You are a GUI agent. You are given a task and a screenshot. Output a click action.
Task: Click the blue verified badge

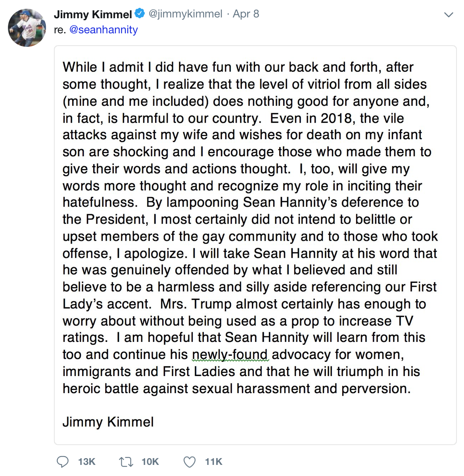click(x=140, y=14)
